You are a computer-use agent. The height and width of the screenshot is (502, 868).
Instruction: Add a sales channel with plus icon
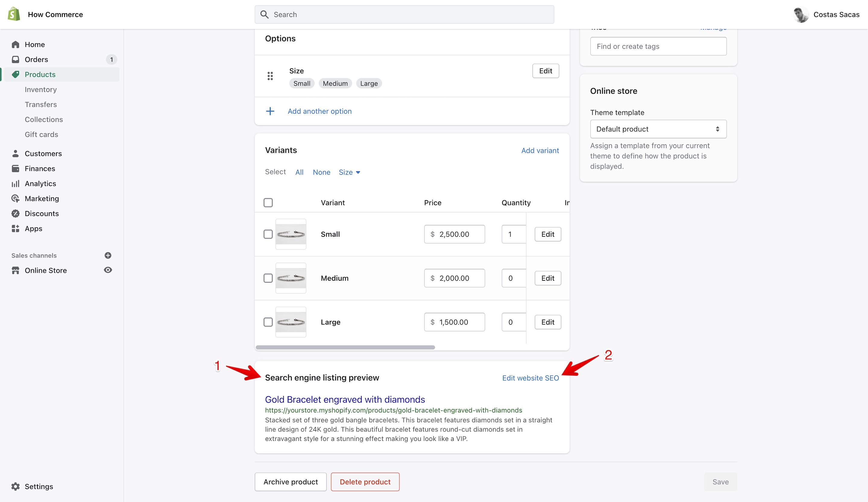pyautogui.click(x=108, y=255)
